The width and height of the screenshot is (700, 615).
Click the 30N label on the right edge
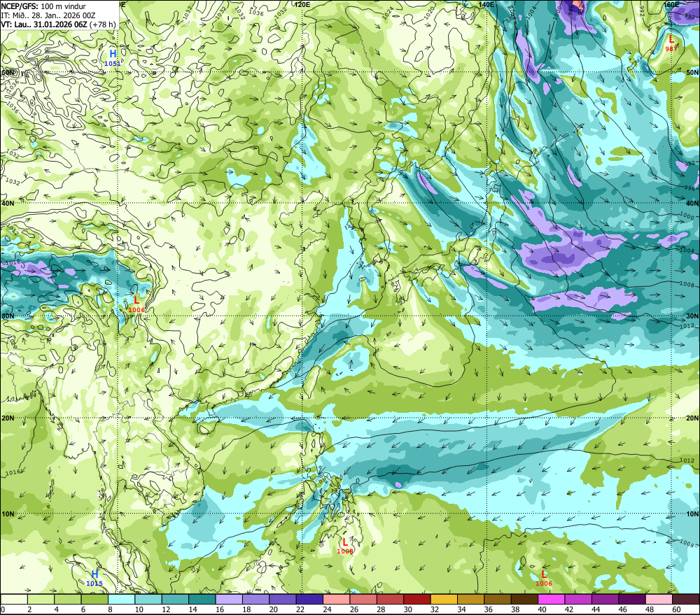692,316
